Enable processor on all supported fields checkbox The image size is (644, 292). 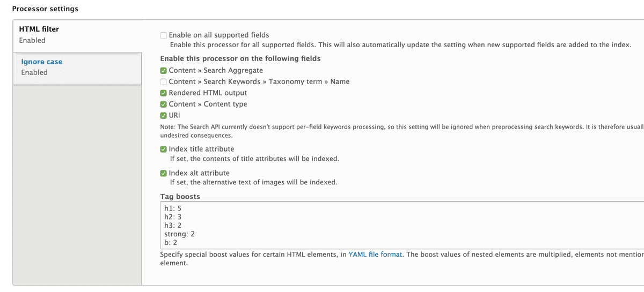pos(164,35)
